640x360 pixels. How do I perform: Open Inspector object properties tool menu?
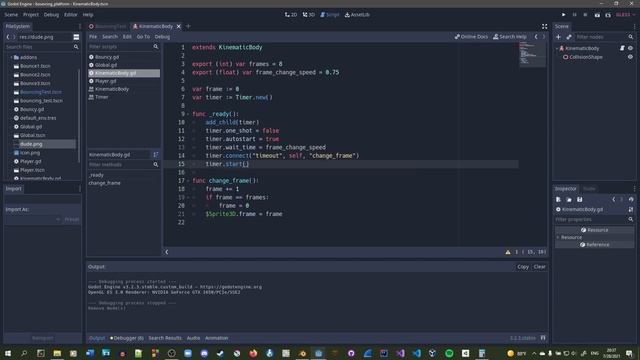[631, 209]
